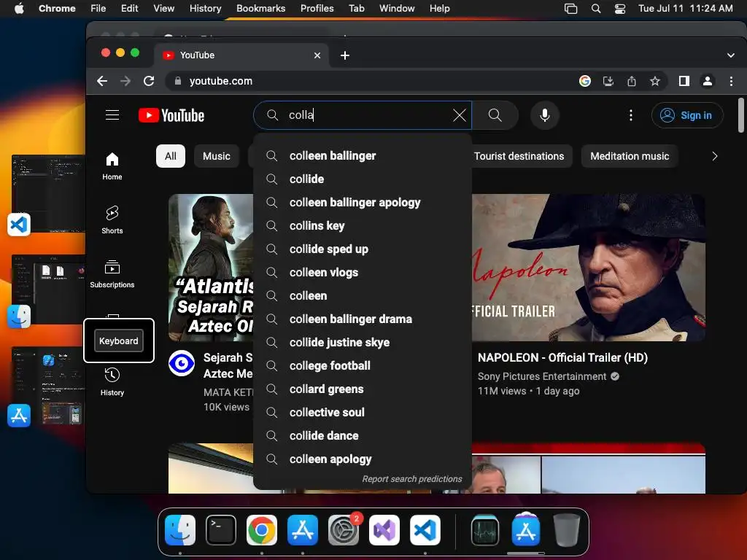Image resolution: width=747 pixels, height=560 pixels.
Task: Select the All filter chip
Action: click(x=171, y=156)
